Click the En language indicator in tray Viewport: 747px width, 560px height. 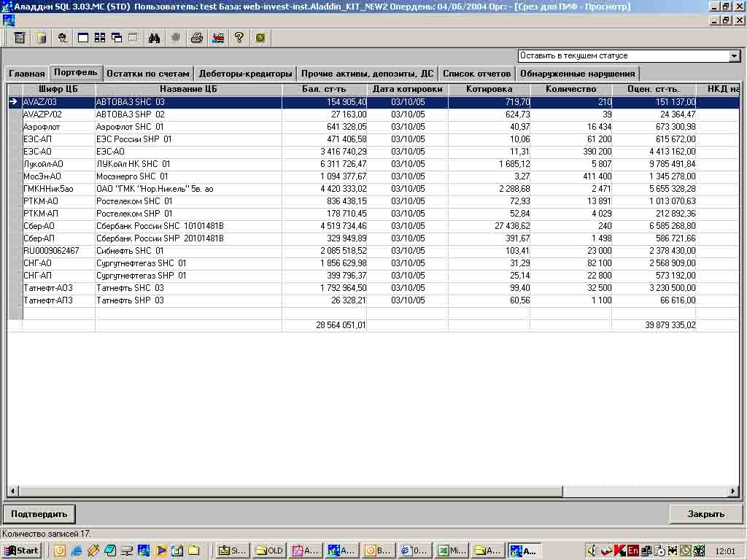[633, 551]
